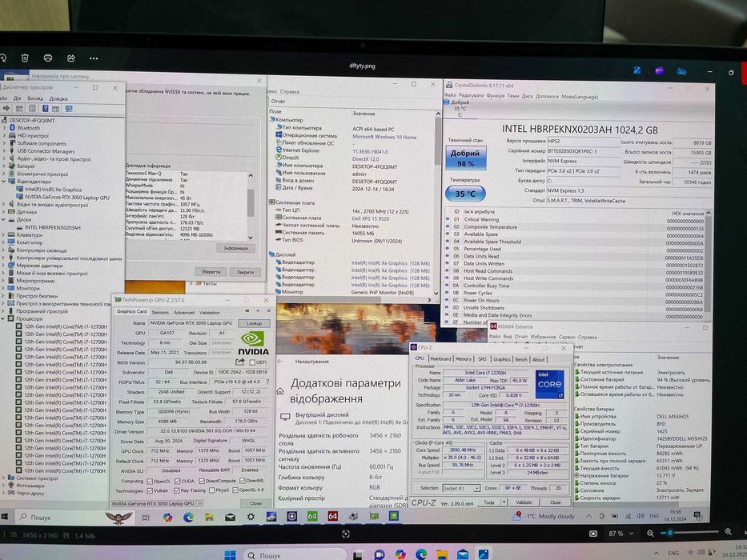747x560 pixels.
Task: Click the Intel Core logo in CPU-Z
Action: pyautogui.click(x=550, y=384)
